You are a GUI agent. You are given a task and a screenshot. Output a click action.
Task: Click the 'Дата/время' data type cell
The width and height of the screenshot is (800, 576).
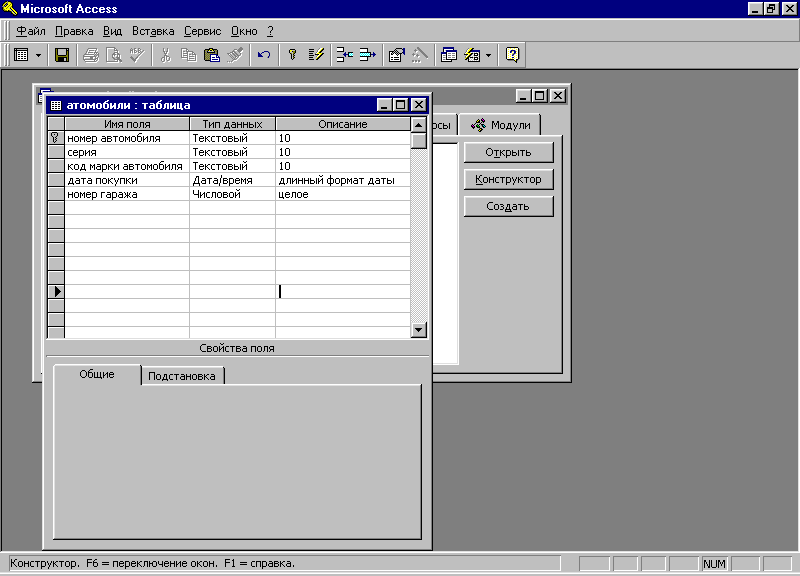pyautogui.click(x=233, y=180)
